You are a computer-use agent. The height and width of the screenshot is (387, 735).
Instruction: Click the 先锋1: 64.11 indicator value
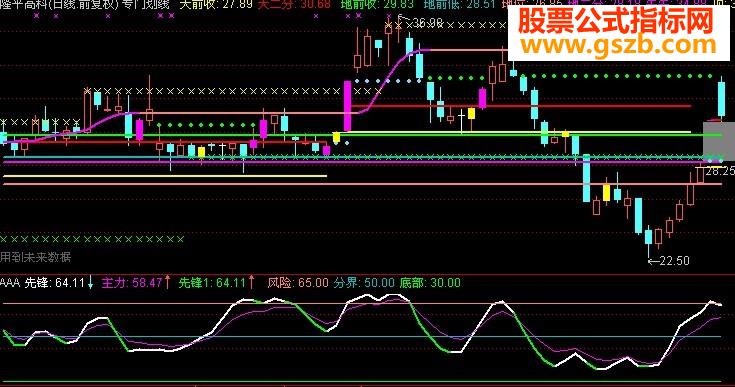[212, 283]
